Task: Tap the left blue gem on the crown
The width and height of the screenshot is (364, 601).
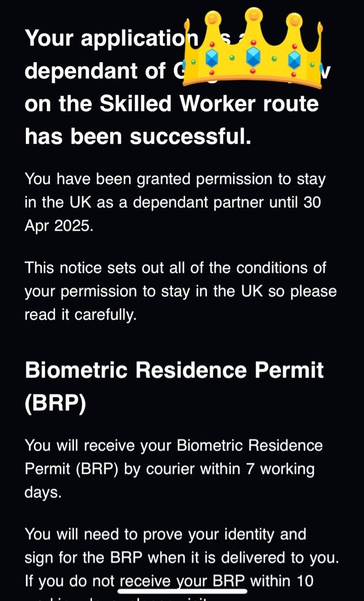Action: coord(212,58)
